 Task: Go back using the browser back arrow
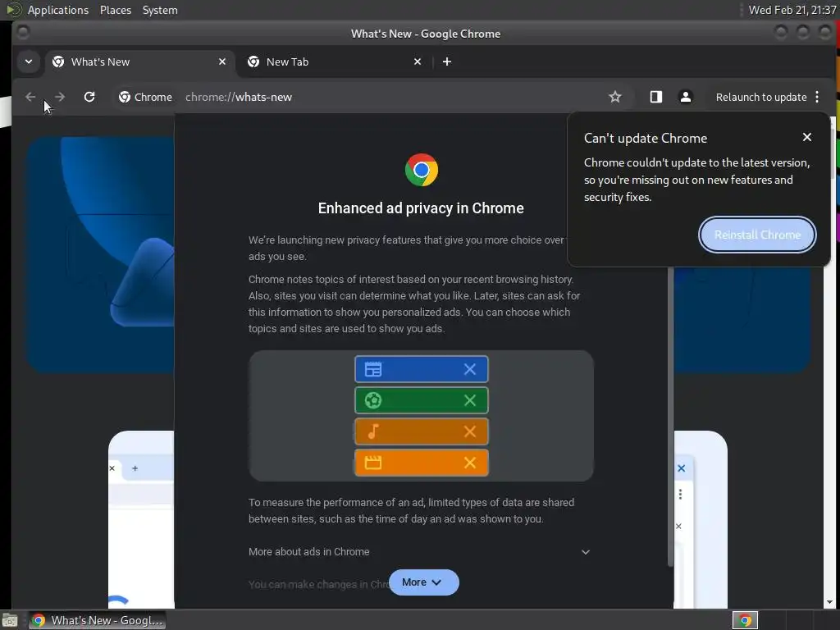(x=30, y=97)
